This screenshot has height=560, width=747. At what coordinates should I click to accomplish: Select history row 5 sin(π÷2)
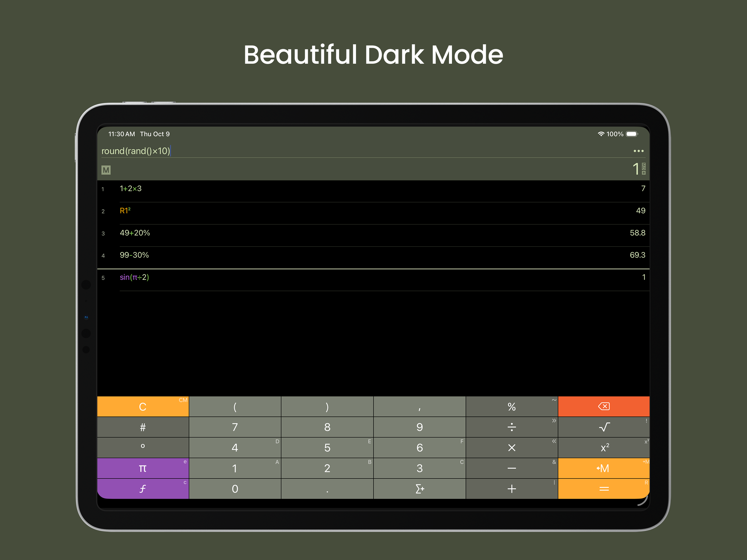pyautogui.click(x=135, y=277)
